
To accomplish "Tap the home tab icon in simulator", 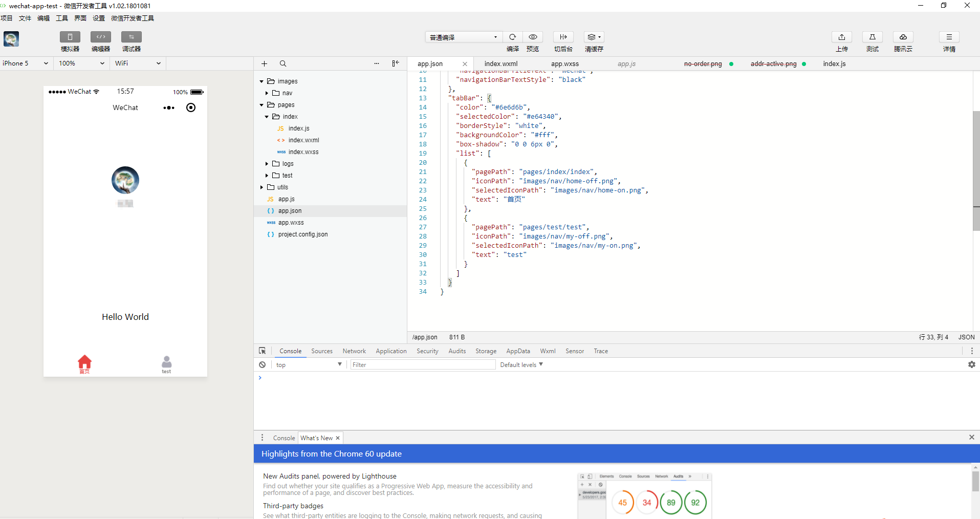I will tap(84, 362).
